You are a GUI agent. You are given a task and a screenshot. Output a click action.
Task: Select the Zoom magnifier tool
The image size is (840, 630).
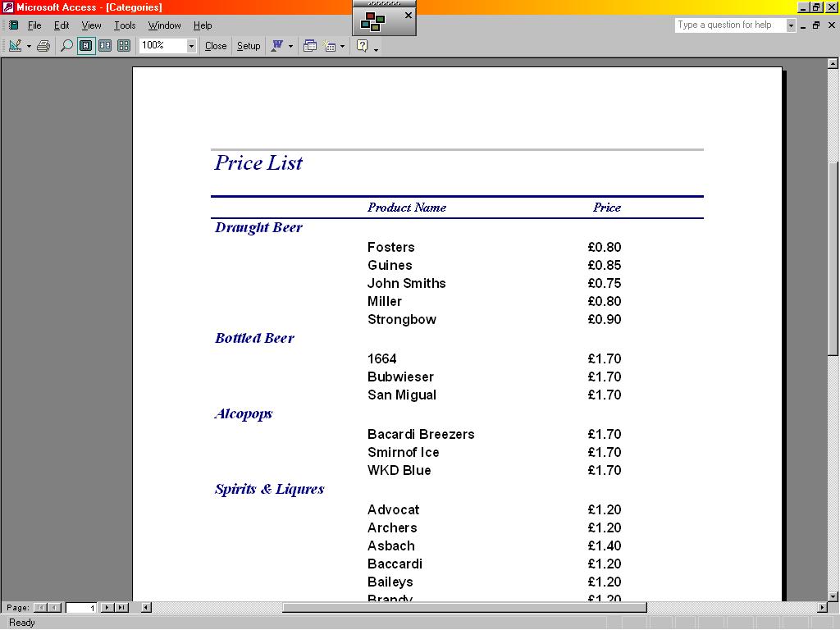(x=66, y=46)
